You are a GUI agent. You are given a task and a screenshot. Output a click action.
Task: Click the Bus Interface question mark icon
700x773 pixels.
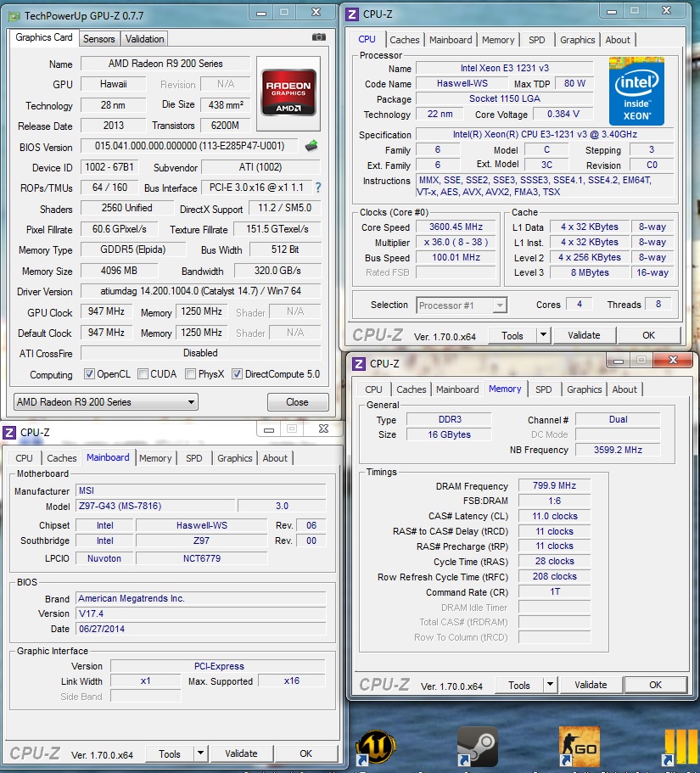(318, 188)
